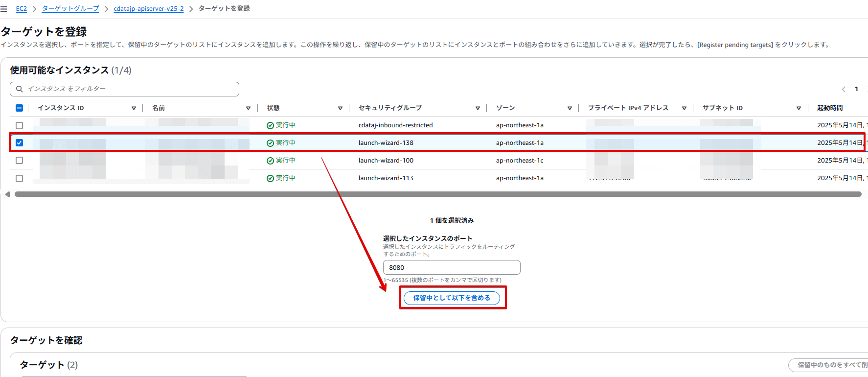
Task: Click the 保留中のものをすべて削除 button
Action: (x=829, y=365)
